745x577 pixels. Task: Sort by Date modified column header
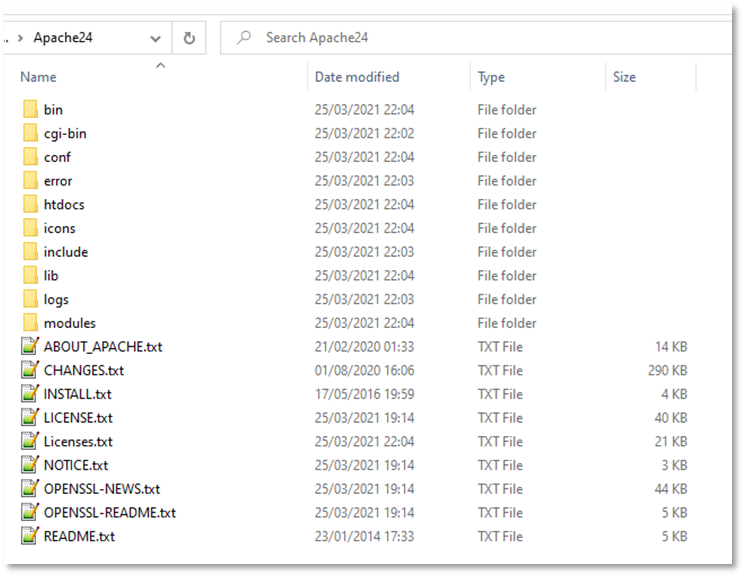357,77
